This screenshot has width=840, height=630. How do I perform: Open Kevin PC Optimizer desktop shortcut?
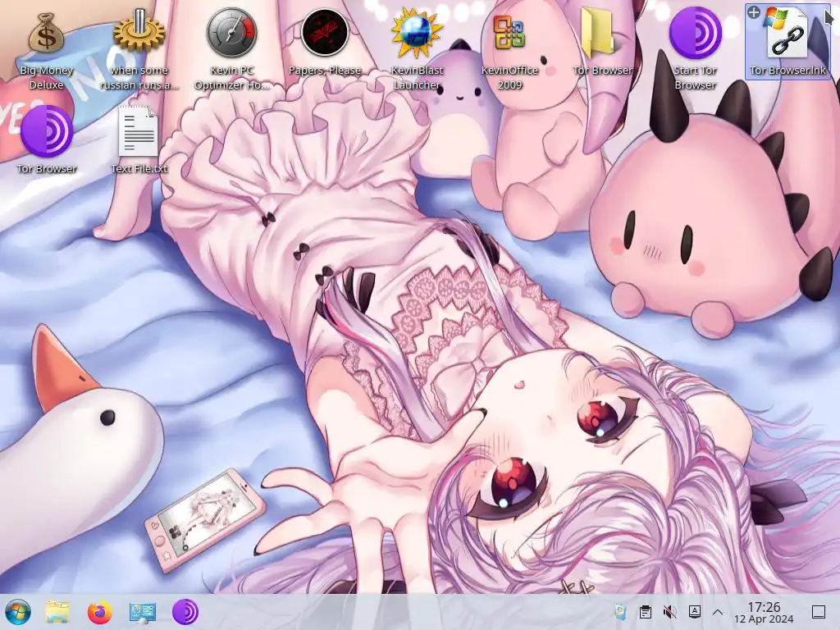(232, 32)
